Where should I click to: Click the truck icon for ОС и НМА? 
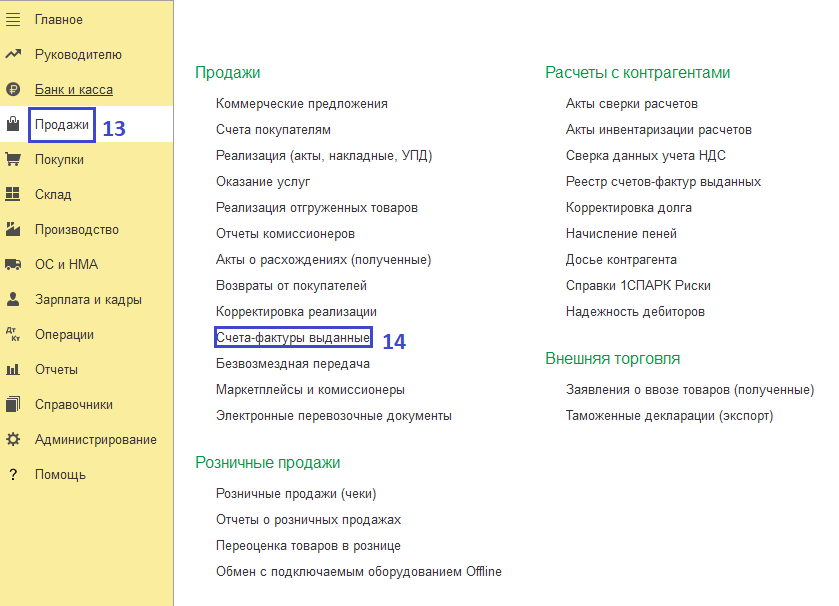(x=13, y=264)
